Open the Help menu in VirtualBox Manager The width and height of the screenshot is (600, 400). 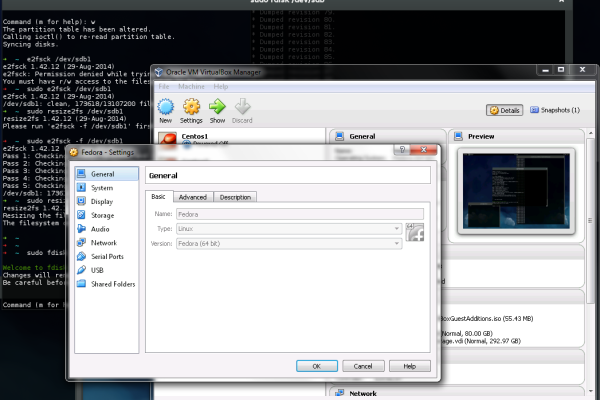221,87
